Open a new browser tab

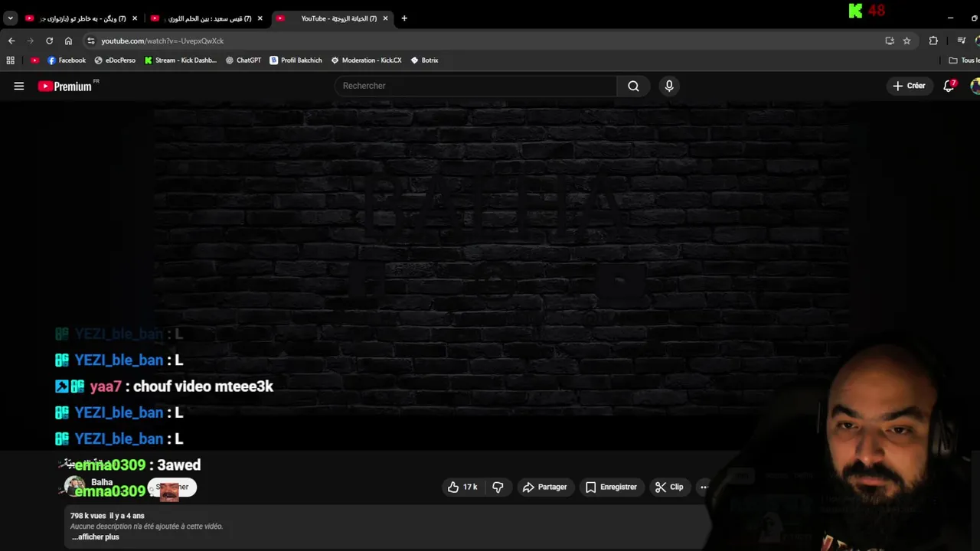pyautogui.click(x=404, y=18)
